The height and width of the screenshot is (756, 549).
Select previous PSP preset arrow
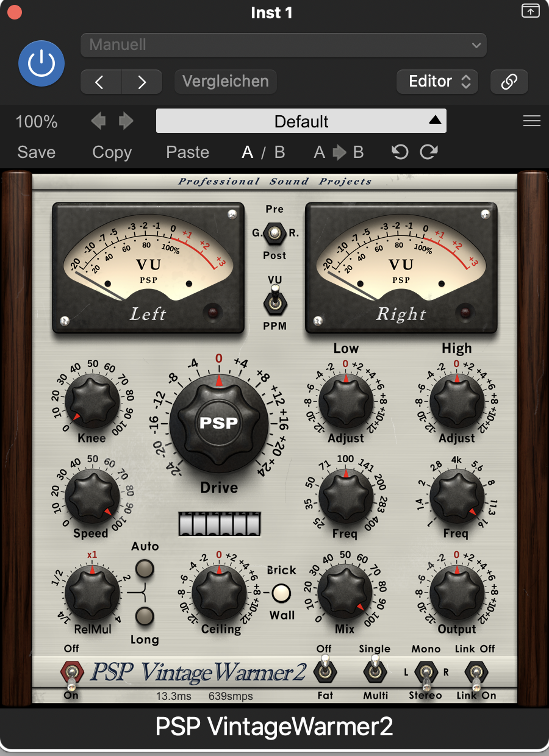98,121
